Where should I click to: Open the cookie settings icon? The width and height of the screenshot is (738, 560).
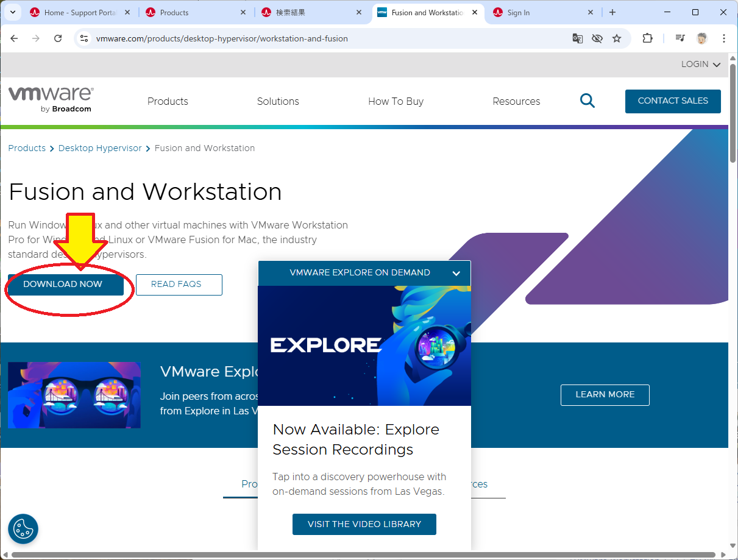[x=23, y=528]
